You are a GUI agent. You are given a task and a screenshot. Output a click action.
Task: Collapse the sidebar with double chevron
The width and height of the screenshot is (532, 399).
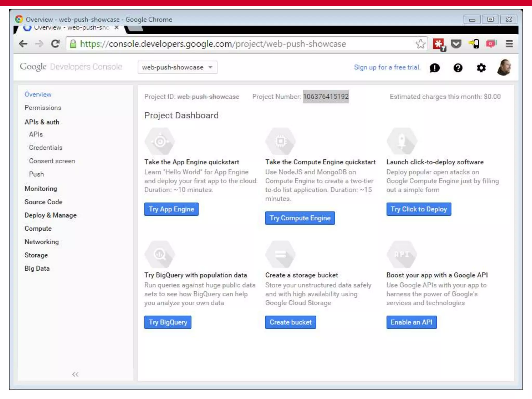pyautogui.click(x=75, y=374)
